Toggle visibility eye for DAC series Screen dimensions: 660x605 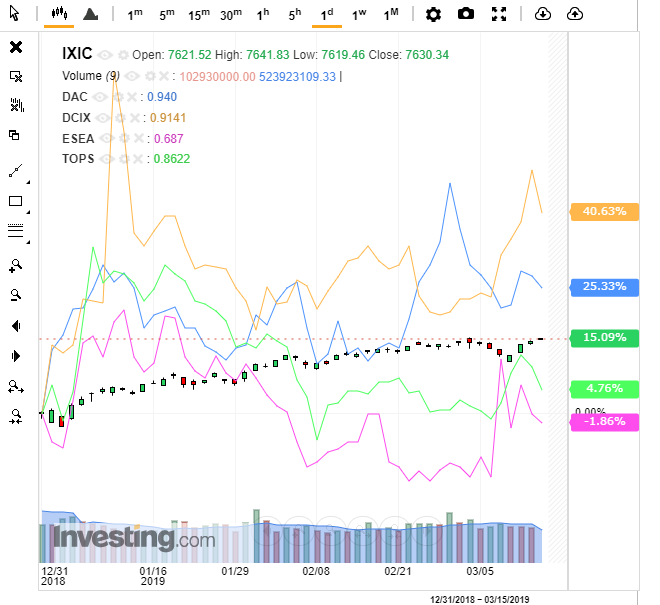(101, 97)
